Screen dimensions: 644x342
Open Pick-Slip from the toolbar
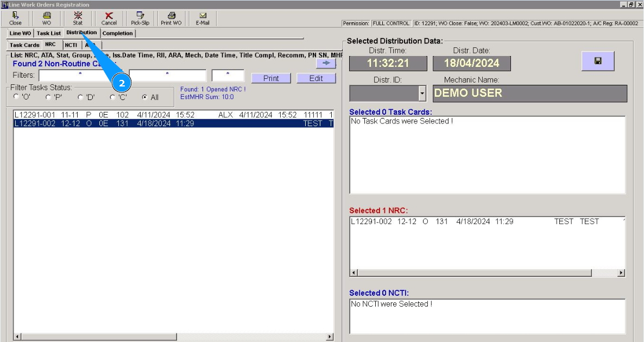click(140, 18)
